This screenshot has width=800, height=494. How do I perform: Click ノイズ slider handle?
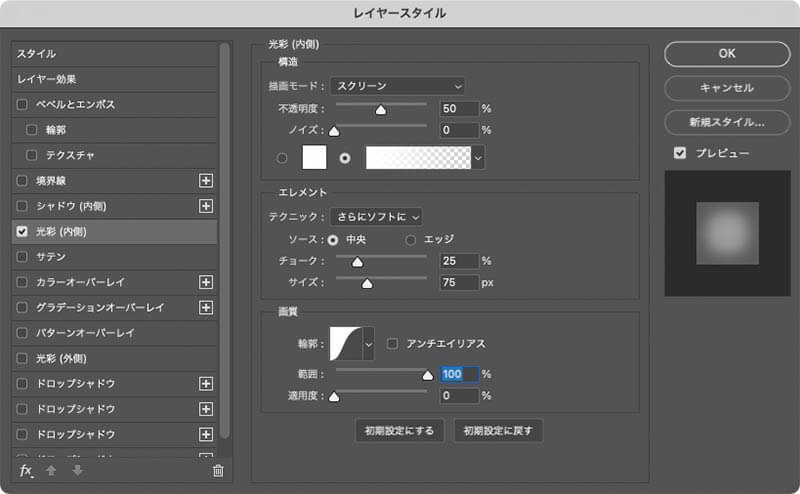click(334, 132)
